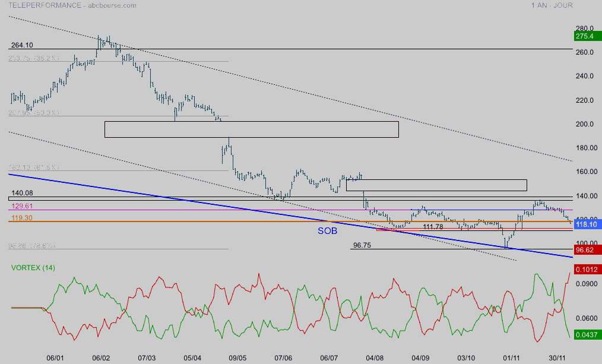This screenshot has width=602, height=364.
Task: Click the 05/04 date label
Action: 192,358
